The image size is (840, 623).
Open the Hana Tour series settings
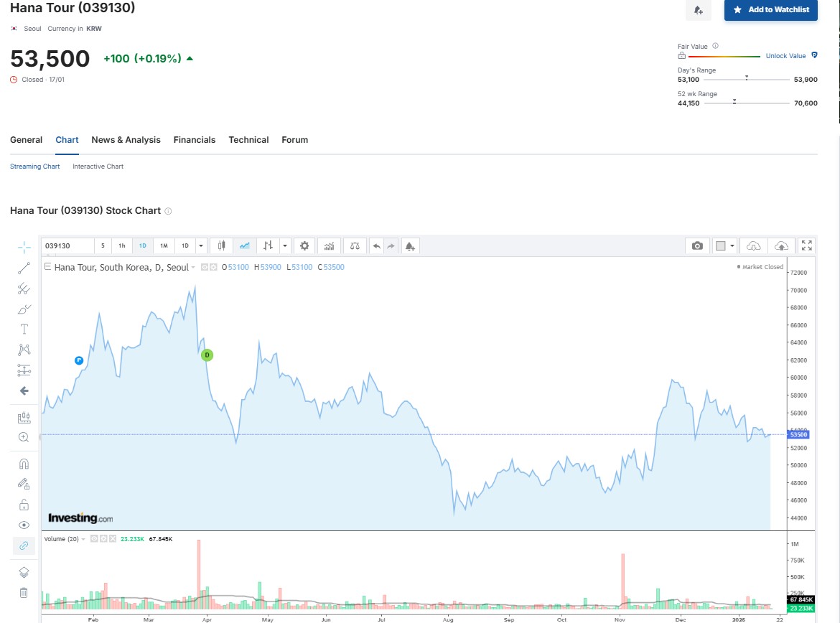[213, 267]
